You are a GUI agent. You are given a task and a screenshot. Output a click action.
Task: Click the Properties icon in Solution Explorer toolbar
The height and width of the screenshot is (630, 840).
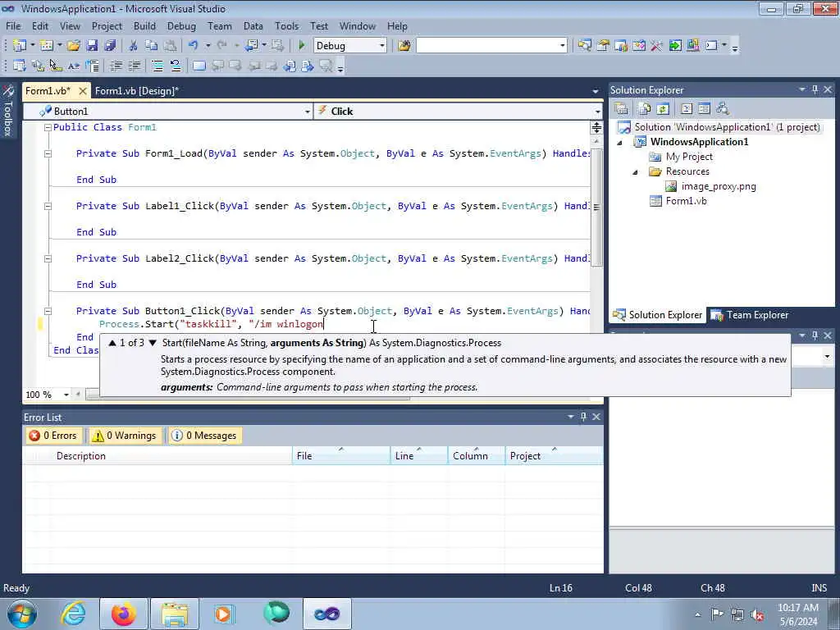click(x=622, y=109)
